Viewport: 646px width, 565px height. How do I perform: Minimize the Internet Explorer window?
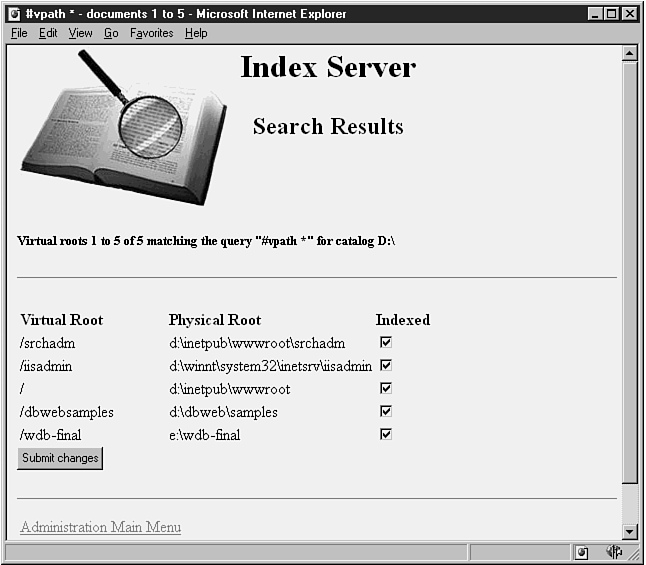[x=596, y=14]
